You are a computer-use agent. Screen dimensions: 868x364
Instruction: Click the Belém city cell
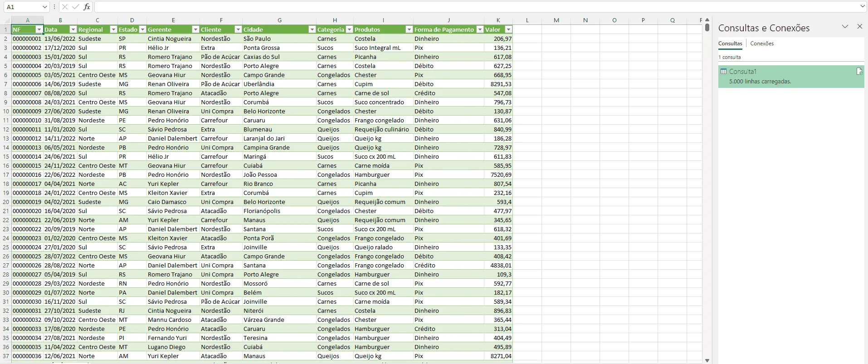279,292
